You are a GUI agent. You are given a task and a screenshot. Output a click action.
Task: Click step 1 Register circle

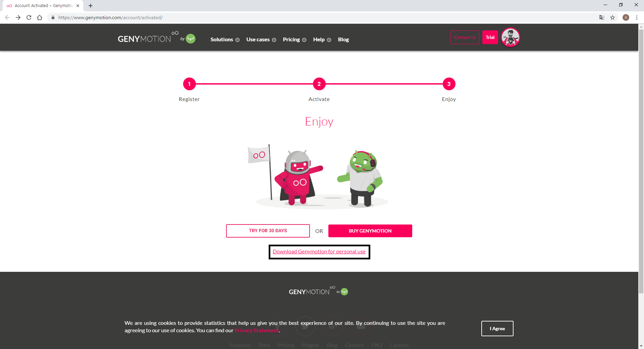pyautogui.click(x=189, y=84)
